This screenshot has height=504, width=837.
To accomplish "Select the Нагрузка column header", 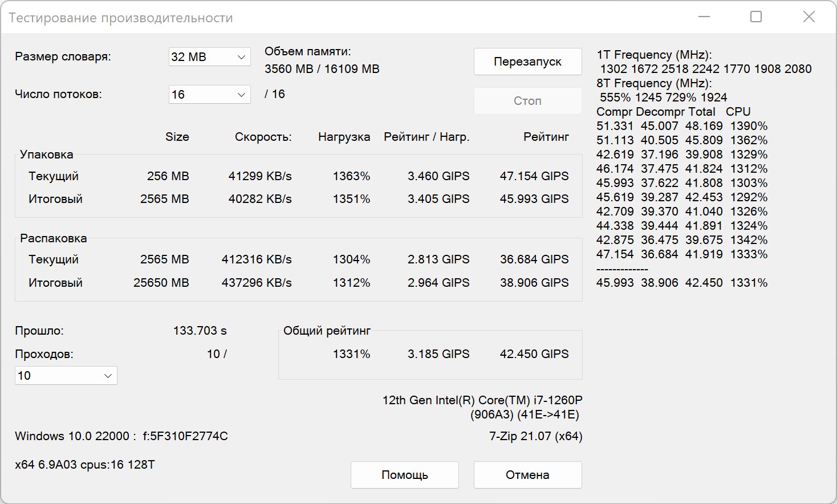I will pos(344,137).
